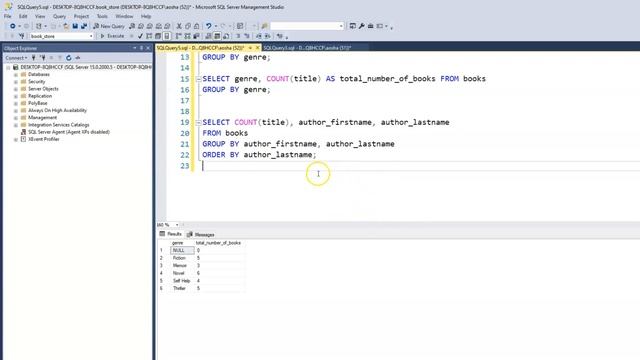Open the Connect dropdown in Object Explorer
This screenshot has width=640, height=360.
(x=16, y=58)
